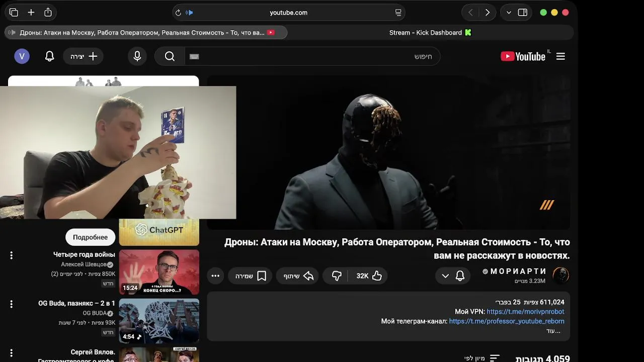
Task: Click the webcam overlay window
Action: click(x=118, y=152)
